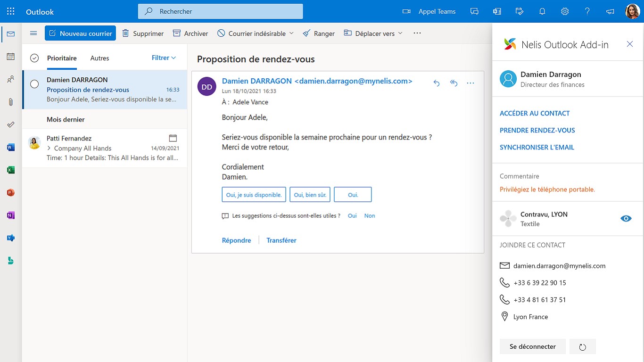Open the message more actions ellipsis
644x362 pixels.
click(x=471, y=83)
